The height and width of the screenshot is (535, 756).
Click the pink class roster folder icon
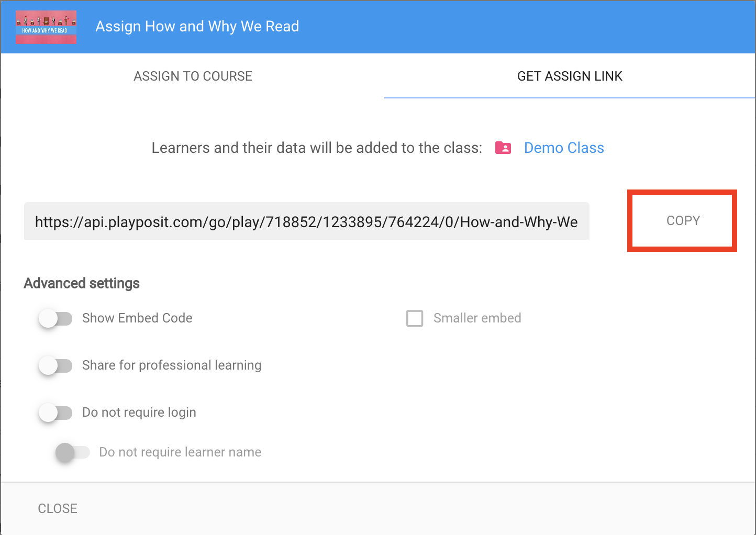point(503,148)
